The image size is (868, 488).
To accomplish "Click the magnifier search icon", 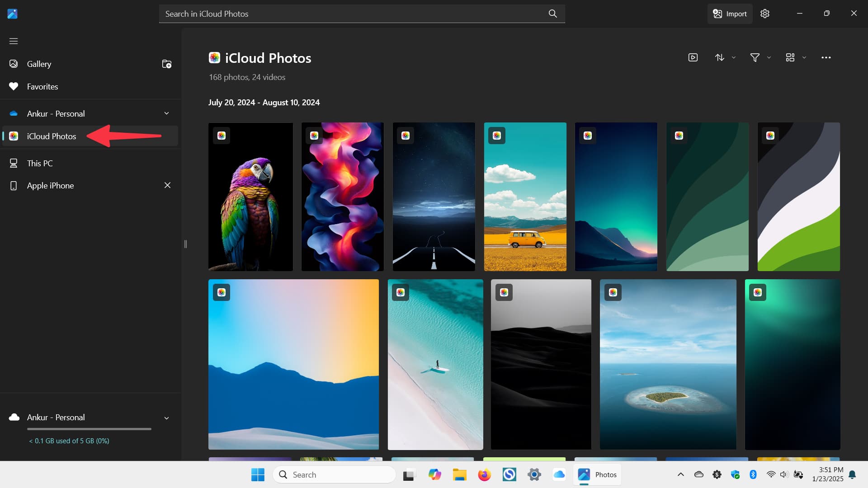I will pos(552,14).
